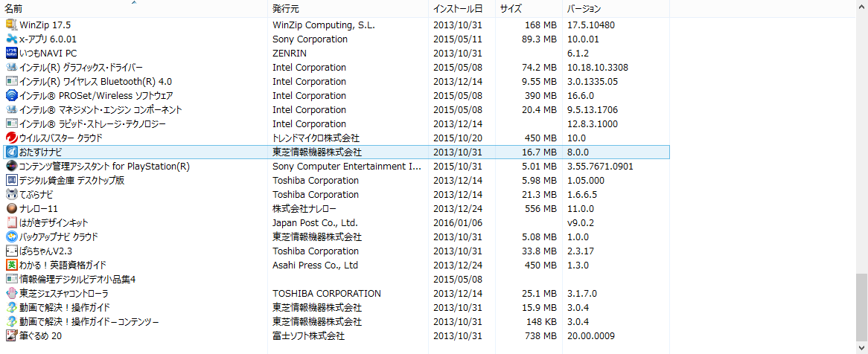This screenshot has width=868, height=354.
Task: Sort by the インストール日 column header
Action: tap(458, 9)
